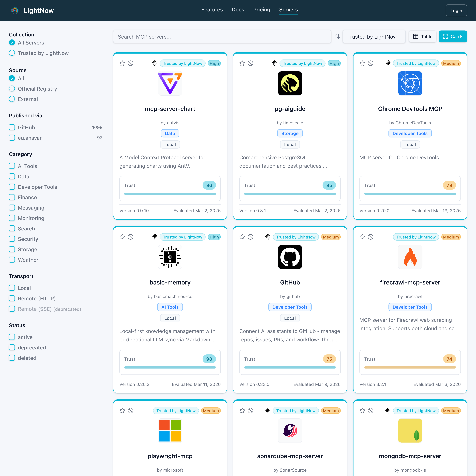476x476 pixels.
Task: Star the pg-aiguide card
Action: click(242, 63)
